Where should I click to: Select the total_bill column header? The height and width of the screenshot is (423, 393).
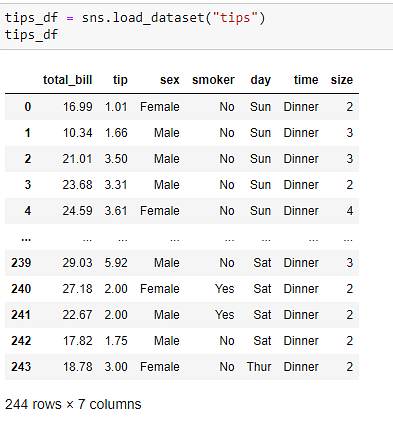(x=68, y=80)
